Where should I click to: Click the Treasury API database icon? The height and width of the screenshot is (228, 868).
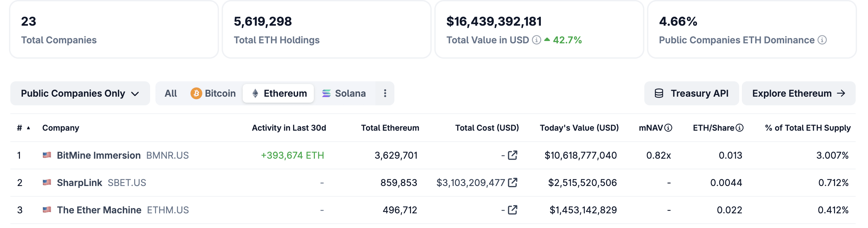pyautogui.click(x=659, y=93)
